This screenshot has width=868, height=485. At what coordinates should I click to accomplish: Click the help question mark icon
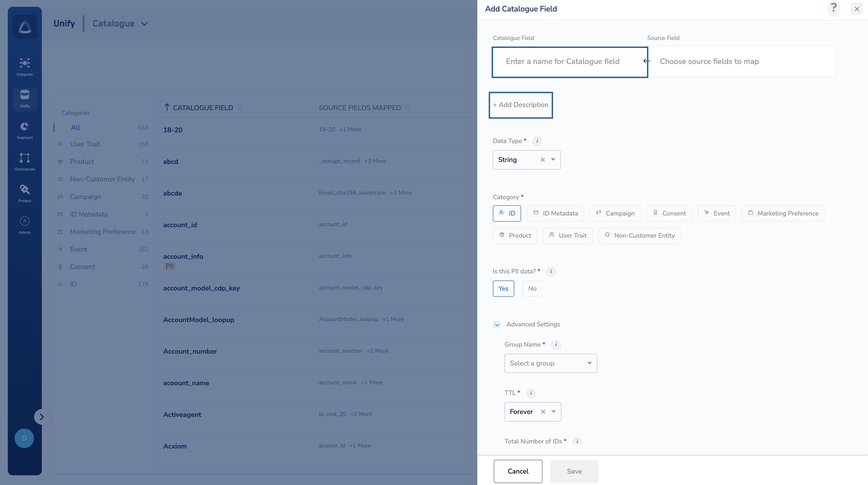point(833,8)
